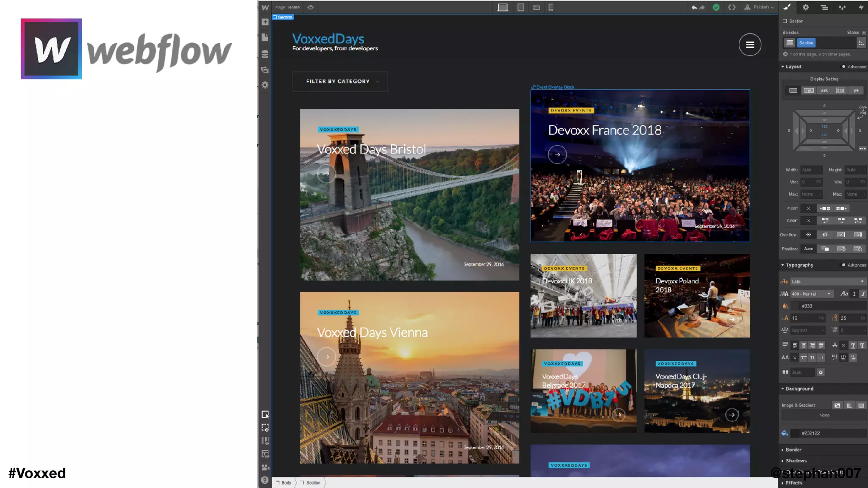Toggle Layout Advanced switch
Viewport: 868px width, 488px height.
tap(843, 67)
